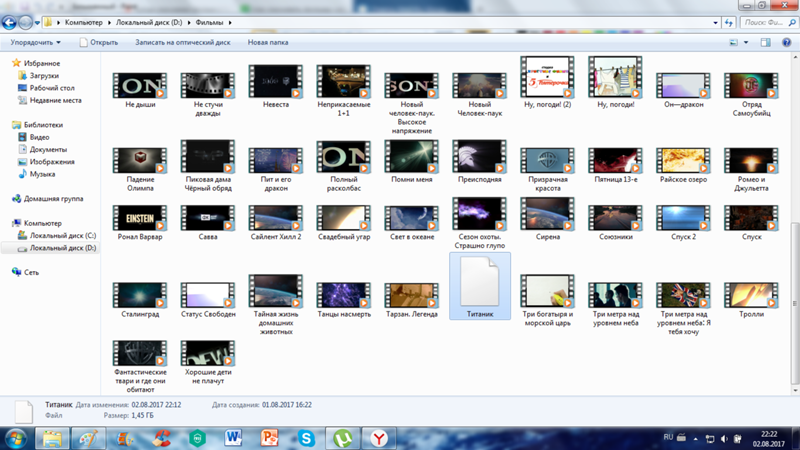Open Избранное in the navigation pane
800x450 pixels.
tap(42, 63)
